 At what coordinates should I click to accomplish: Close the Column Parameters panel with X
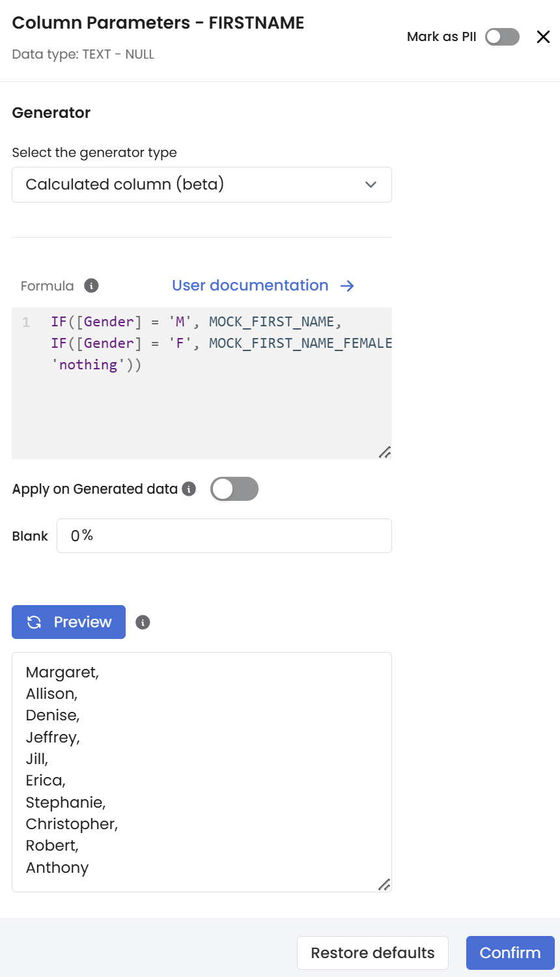coord(543,37)
